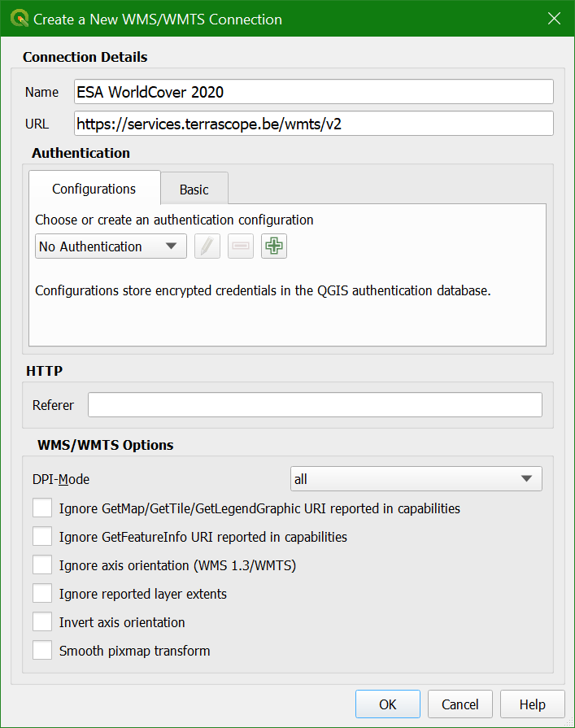The image size is (575, 728).
Task: Click the URL field with terrascope address
Action: pos(314,124)
